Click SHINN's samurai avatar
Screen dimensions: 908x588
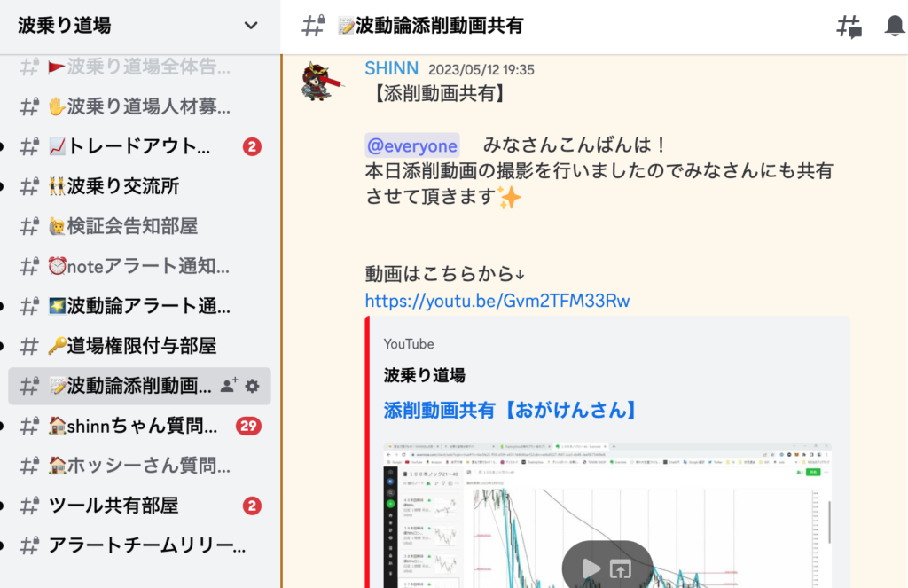click(322, 81)
